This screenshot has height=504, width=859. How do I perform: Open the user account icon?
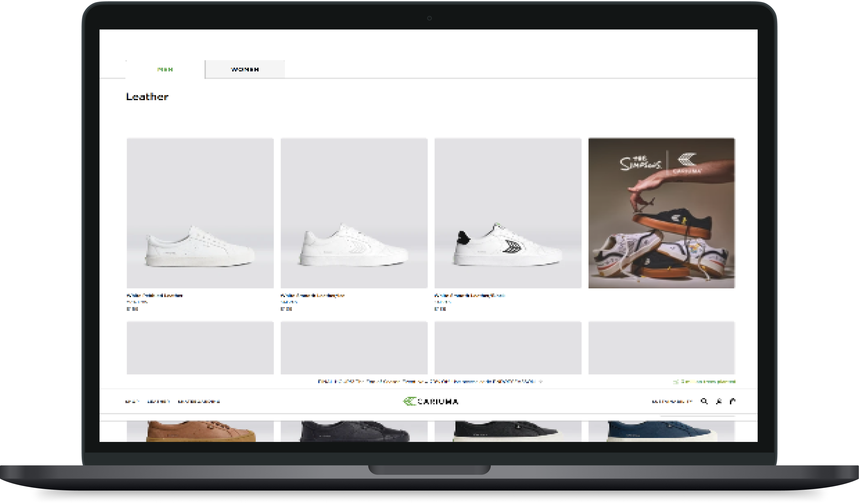click(718, 401)
